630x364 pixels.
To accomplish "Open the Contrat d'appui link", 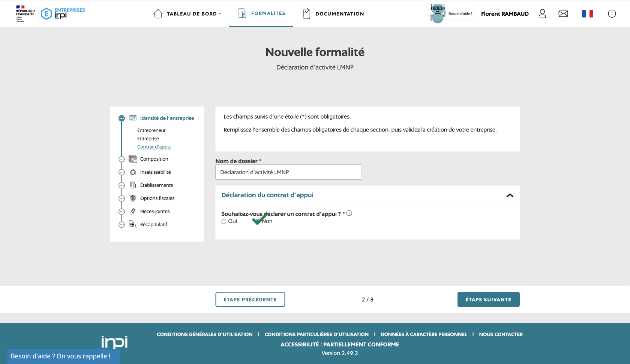I will tap(154, 147).
